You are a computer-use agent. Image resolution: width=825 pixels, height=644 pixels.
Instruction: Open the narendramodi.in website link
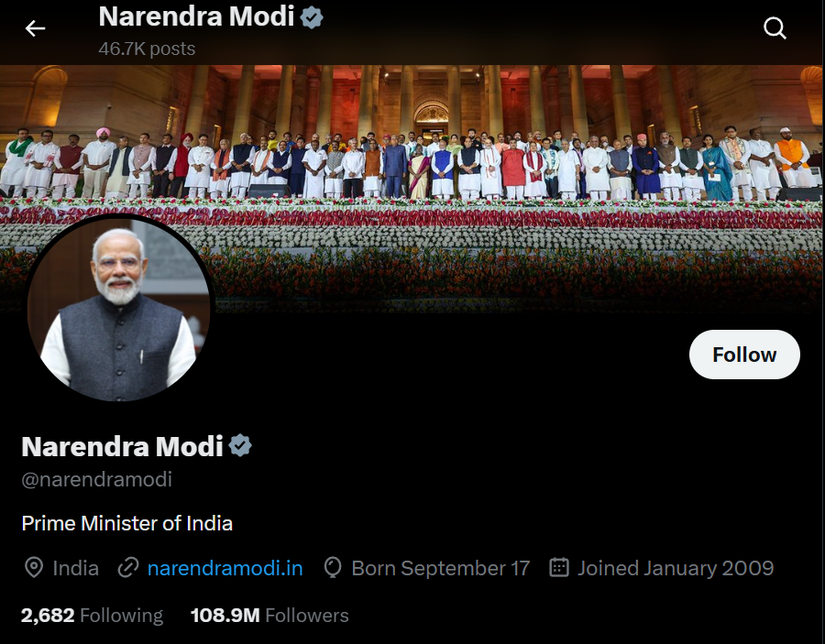pos(225,568)
